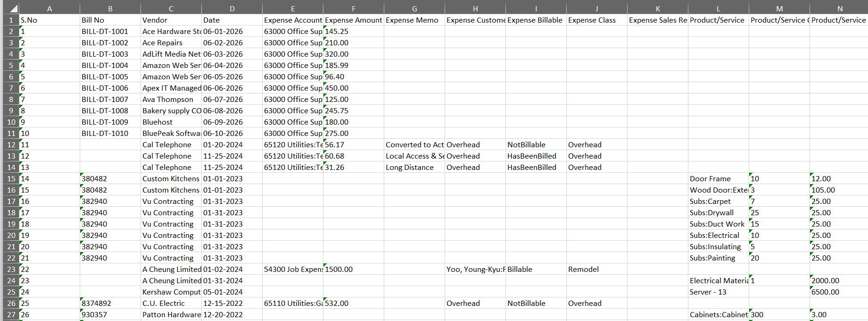Select the Long Distance memo cell
Viewport: 868px width, 321px height.
[414, 167]
